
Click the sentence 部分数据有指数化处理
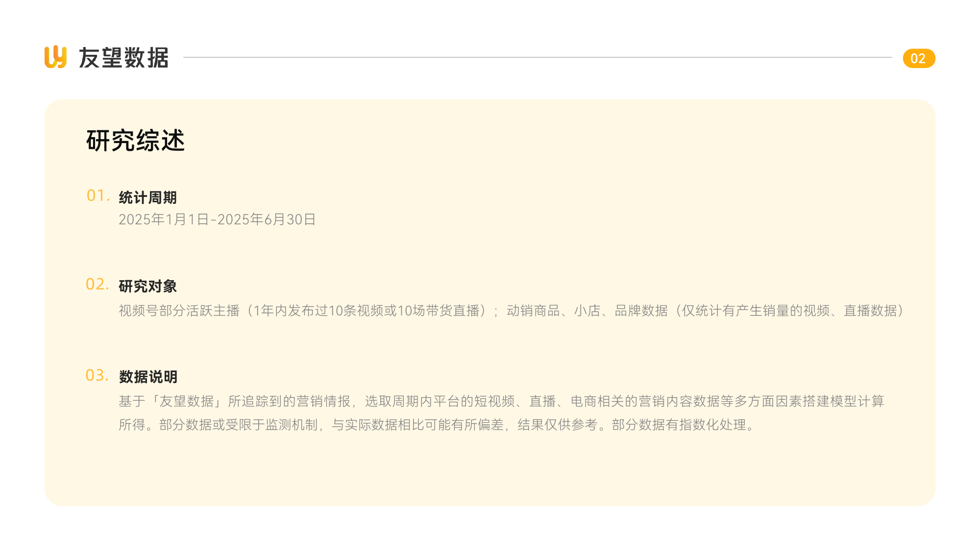684,425
